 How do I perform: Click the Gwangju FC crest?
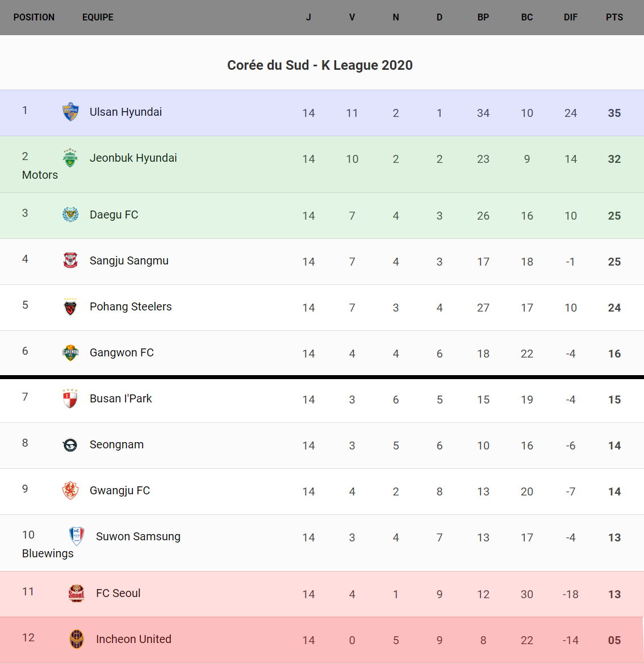[x=70, y=490]
